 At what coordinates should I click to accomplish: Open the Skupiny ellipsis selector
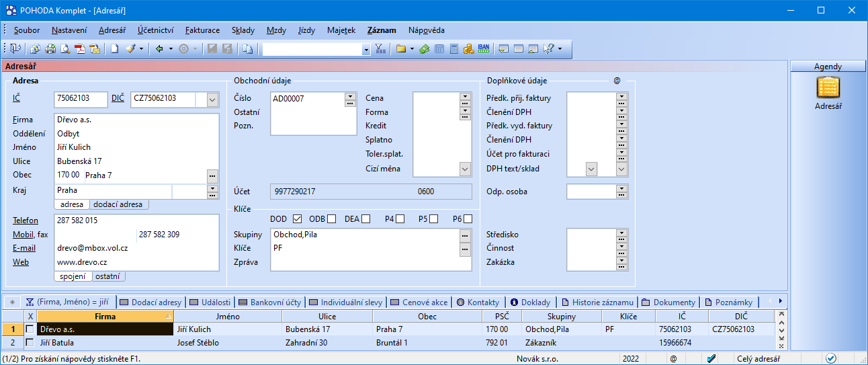click(x=465, y=235)
